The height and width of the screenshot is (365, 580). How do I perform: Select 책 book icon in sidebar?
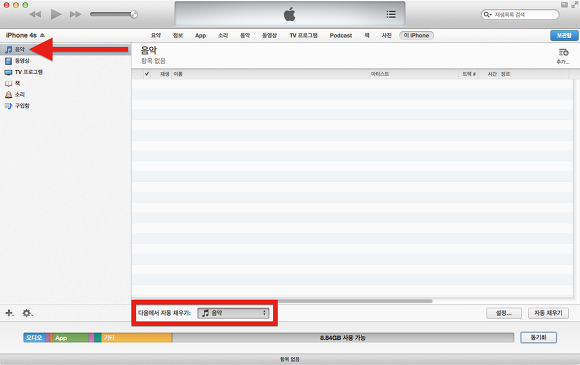pos(9,84)
